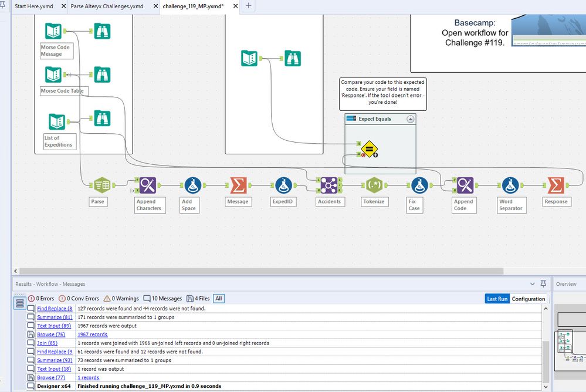This screenshot has height=392, width=586.
Task: Open the Summarize (93) link
Action: (x=55, y=360)
